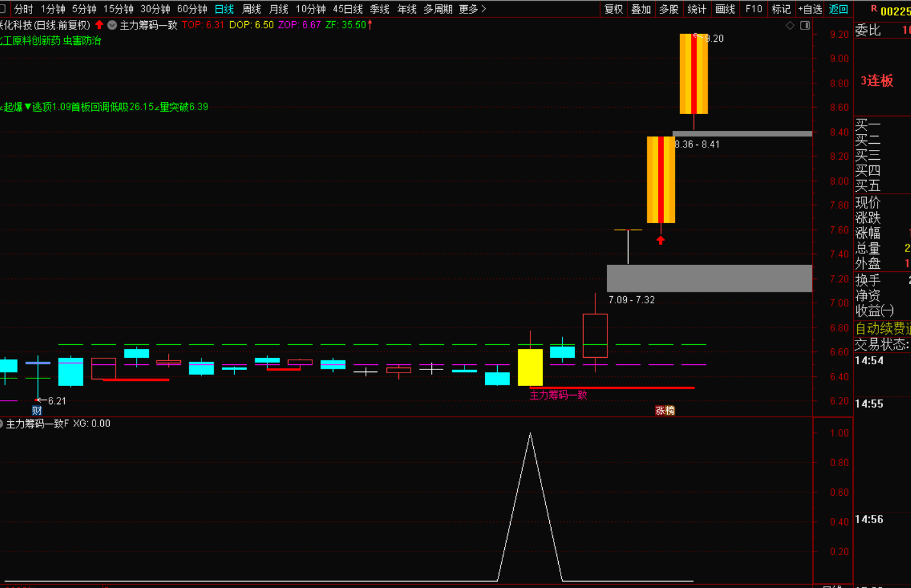Switch to the 周线 weekly chart tab

coord(251,9)
